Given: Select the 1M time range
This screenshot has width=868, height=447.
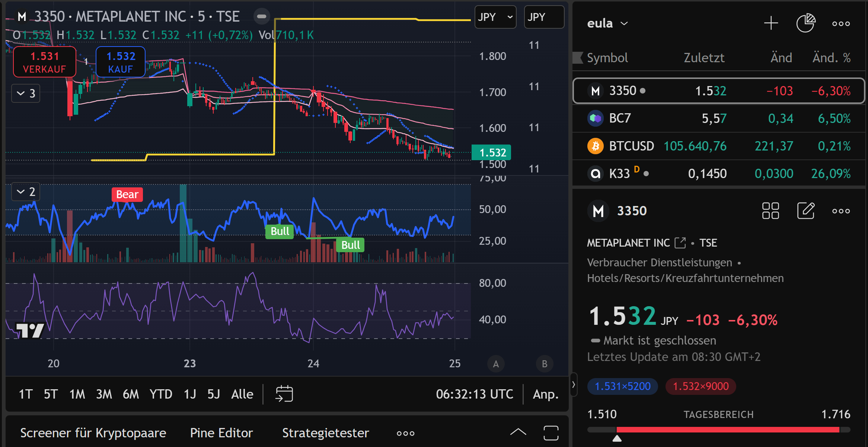Looking at the screenshot, I should (77, 394).
